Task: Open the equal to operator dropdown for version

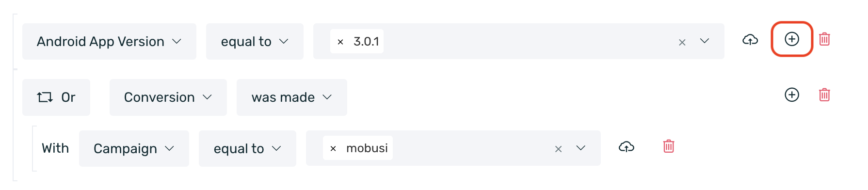Action: click(x=255, y=42)
